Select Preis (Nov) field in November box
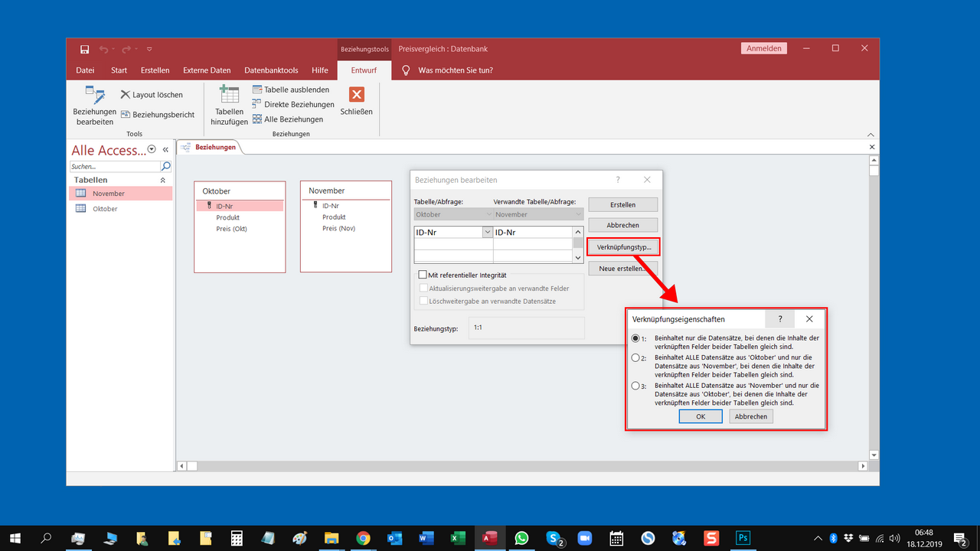The width and height of the screenshot is (980, 551). pos(338,229)
